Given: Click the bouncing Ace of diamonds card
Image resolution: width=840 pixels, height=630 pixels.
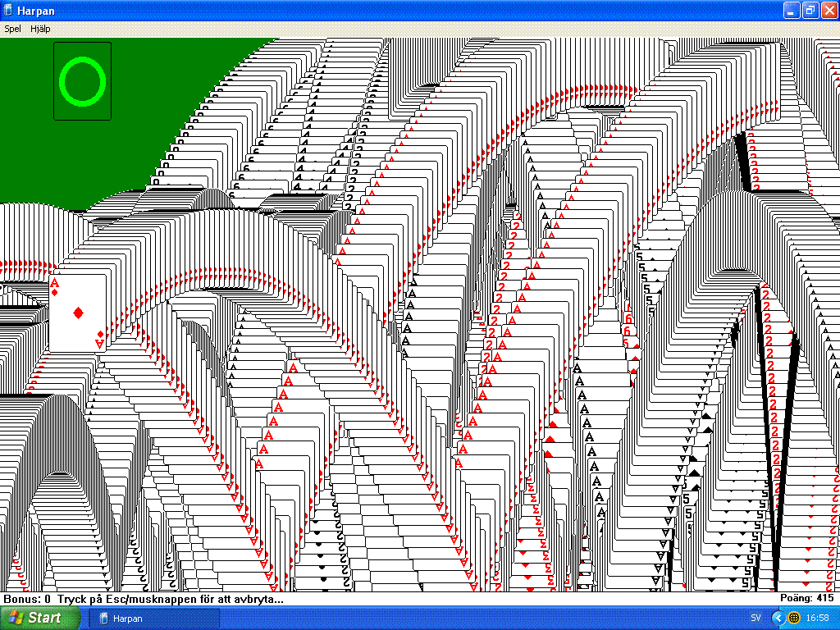Looking at the screenshot, I should pyautogui.click(x=78, y=313).
